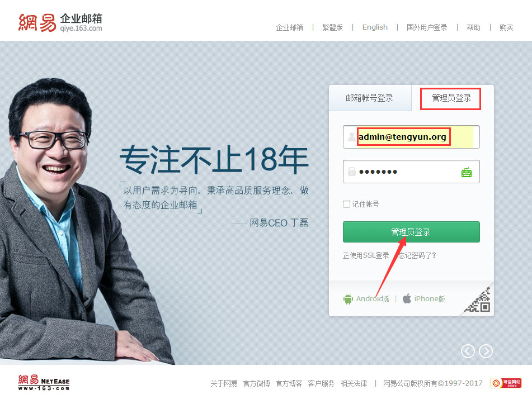Open 相关法律 footer link
The image size is (532, 404).
tap(354, 383)
